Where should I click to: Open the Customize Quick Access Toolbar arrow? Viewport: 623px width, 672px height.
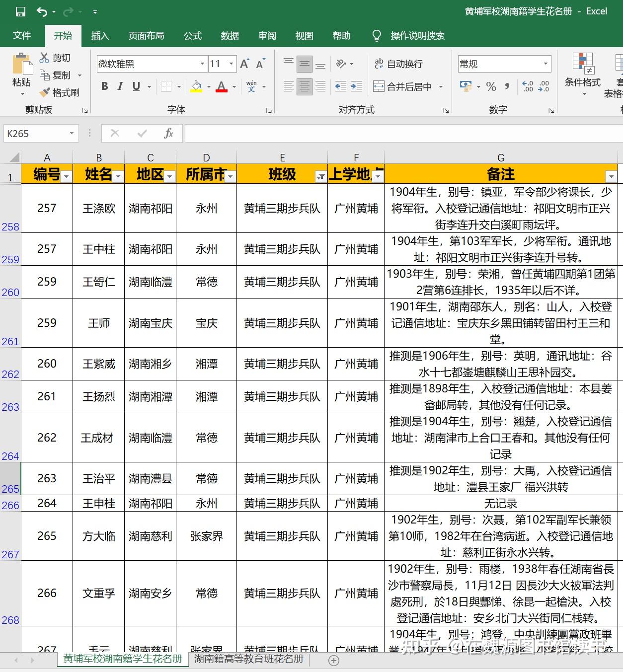pyautogui.click(x=95, y=12)
